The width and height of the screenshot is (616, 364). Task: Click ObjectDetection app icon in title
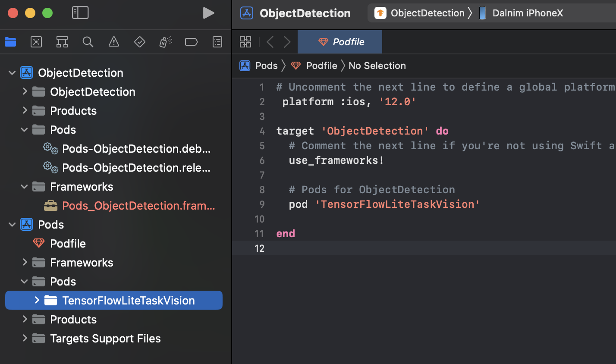[x=247, y=13]
